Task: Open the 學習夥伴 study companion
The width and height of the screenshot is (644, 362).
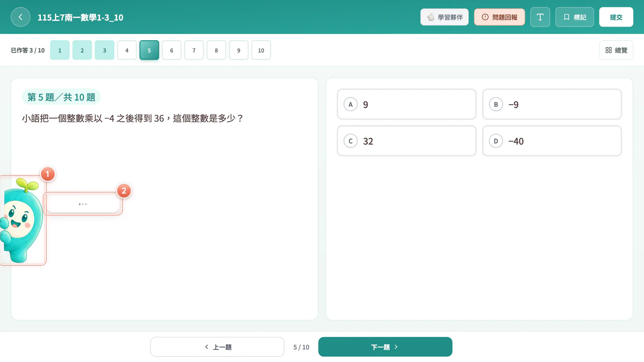Action: [x=444, y=17]
